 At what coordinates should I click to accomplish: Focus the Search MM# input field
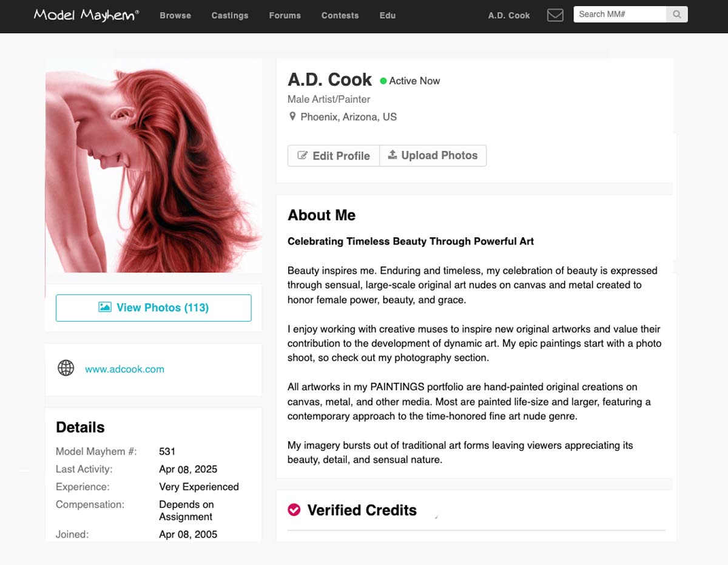[x=619, y=15]
